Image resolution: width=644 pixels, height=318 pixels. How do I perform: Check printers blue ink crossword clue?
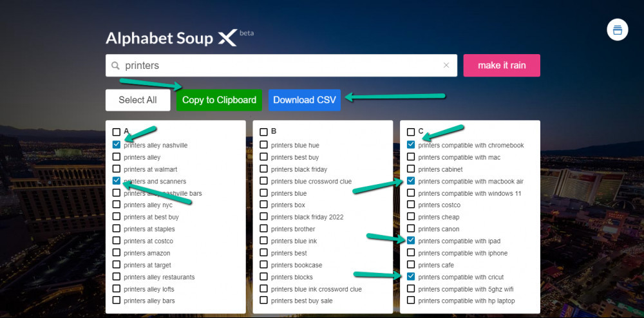point(263,288)
